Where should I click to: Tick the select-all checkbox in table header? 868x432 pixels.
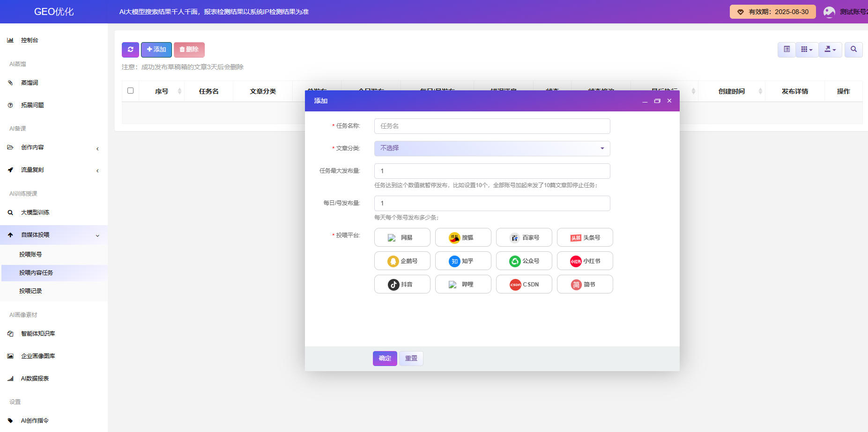131,91
